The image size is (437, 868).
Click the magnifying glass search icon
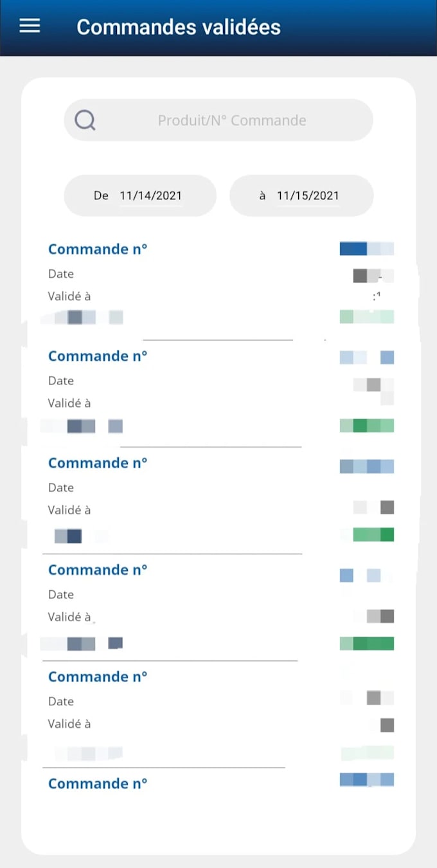[85, 120]
